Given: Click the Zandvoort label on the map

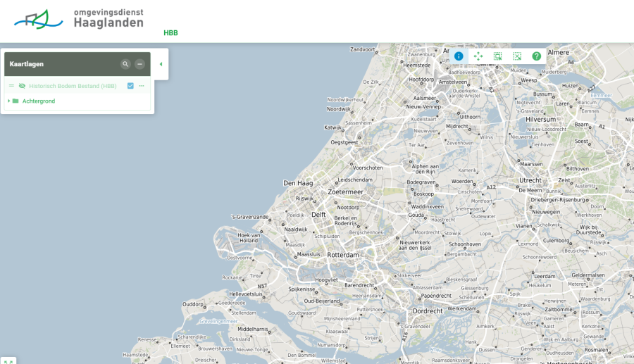Looking at the screenshot, I should [x=362, y=49].
